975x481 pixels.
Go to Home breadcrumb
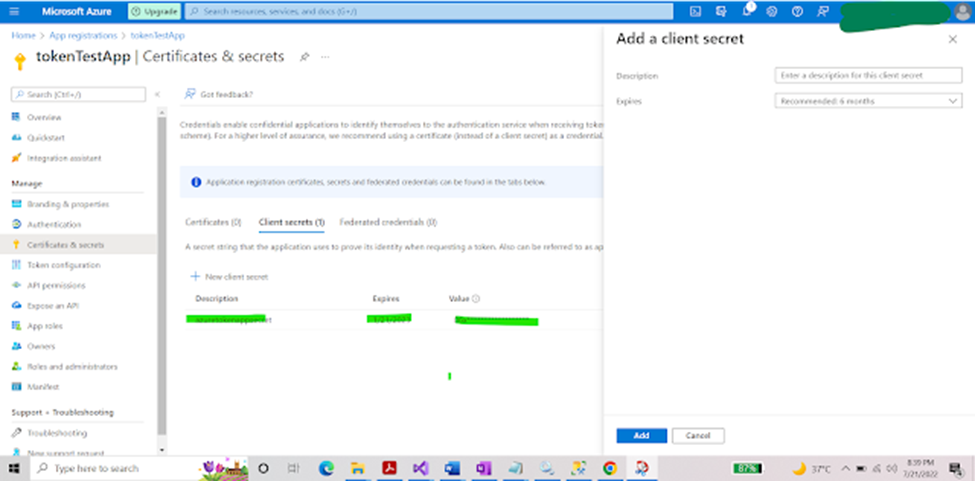click(x=23, y=35)
